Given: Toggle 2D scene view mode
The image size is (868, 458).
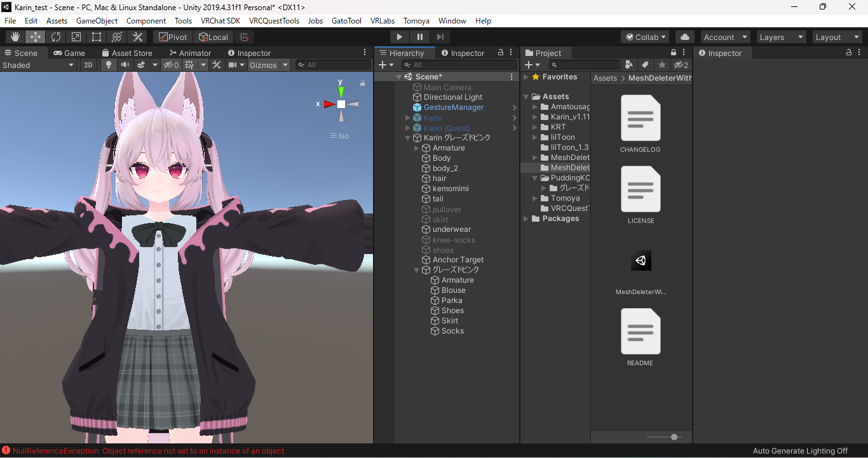Looking at the screenshot, I should [x=89, y=65].
